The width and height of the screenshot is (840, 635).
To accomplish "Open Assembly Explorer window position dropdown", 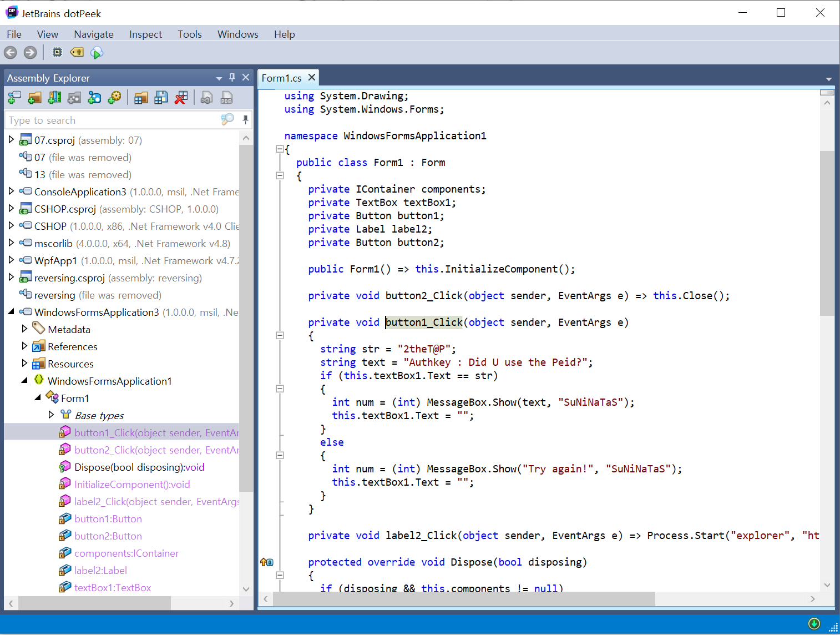I will click(x=219, y=78).
